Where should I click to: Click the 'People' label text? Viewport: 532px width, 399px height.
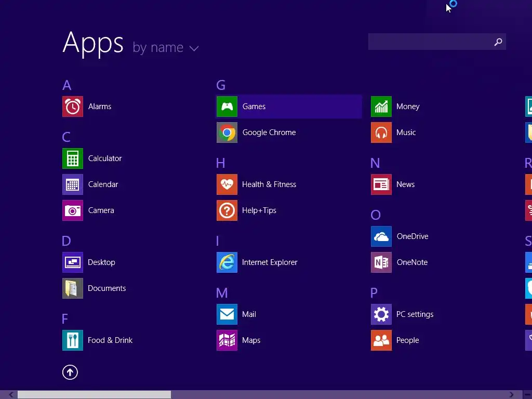point(408,340)
